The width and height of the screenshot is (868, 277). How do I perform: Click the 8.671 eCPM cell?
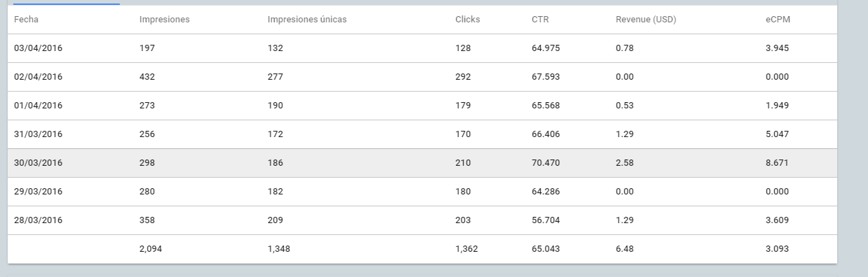tap(778, 163)
